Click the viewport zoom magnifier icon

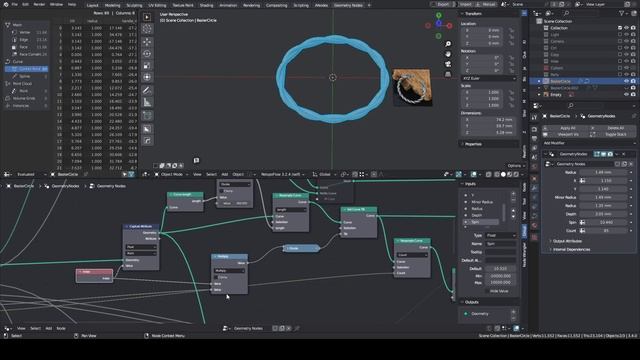pos(448,44)
